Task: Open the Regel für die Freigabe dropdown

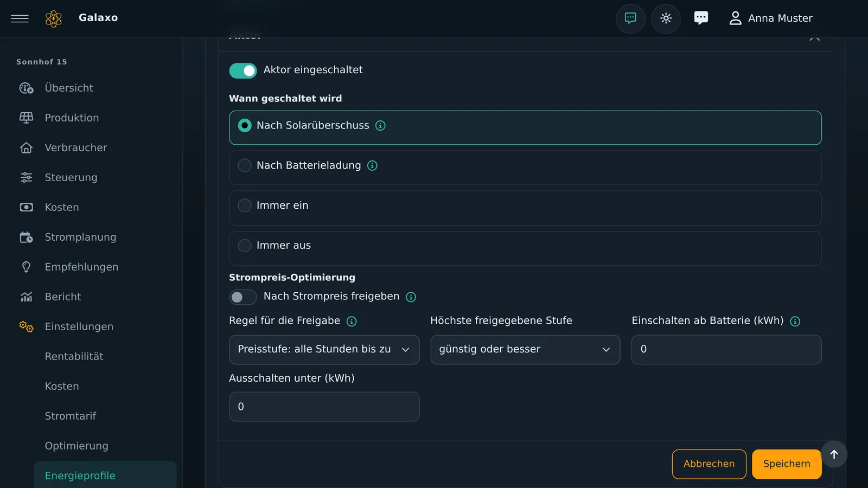Action: [x=324, y=350]
